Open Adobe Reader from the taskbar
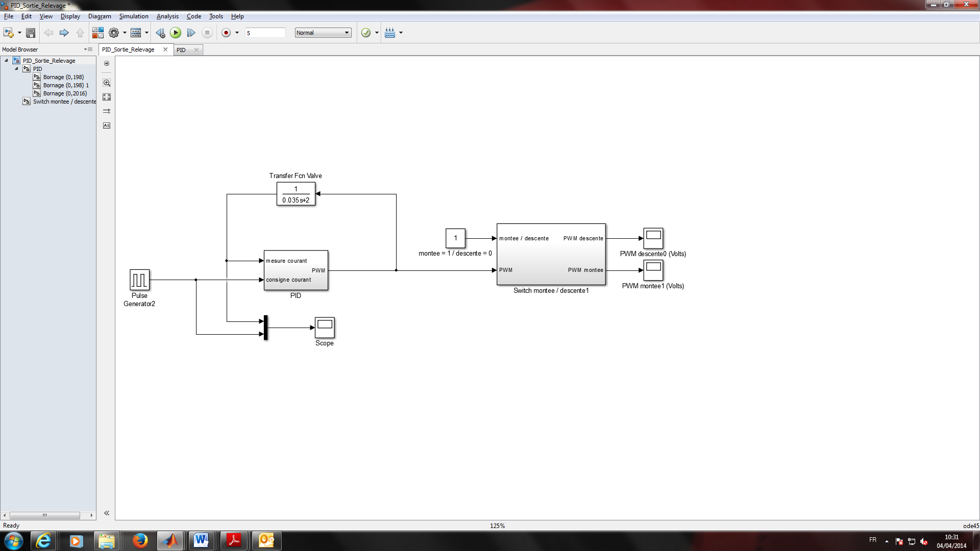The height and width of the screenshot is (551, 980). pyautogui.click(x=234, y=541)
